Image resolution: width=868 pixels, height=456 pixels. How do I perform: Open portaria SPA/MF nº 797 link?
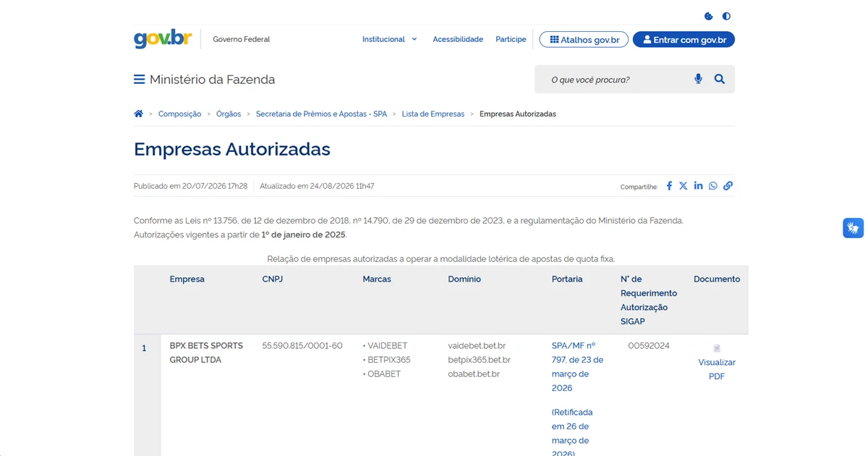coord(577,367)
